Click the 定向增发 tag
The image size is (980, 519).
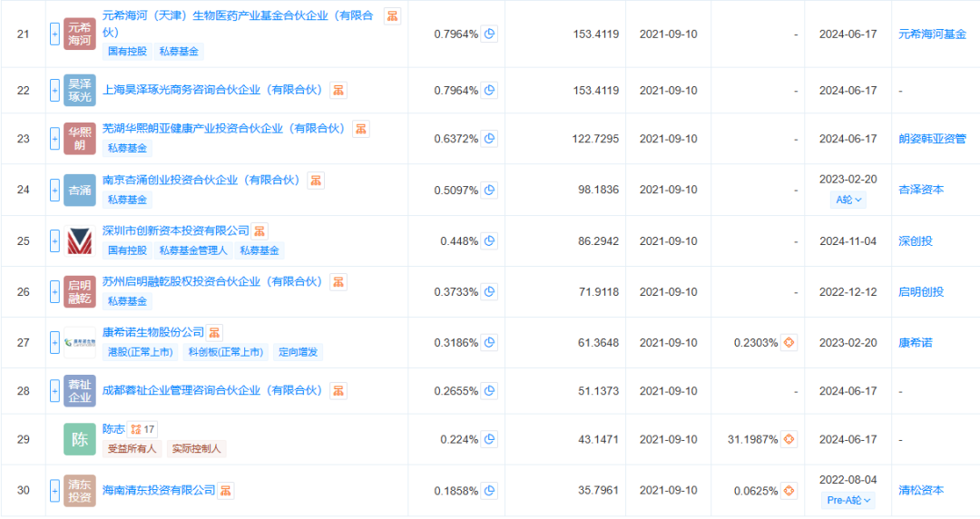(x=299, y=352)
